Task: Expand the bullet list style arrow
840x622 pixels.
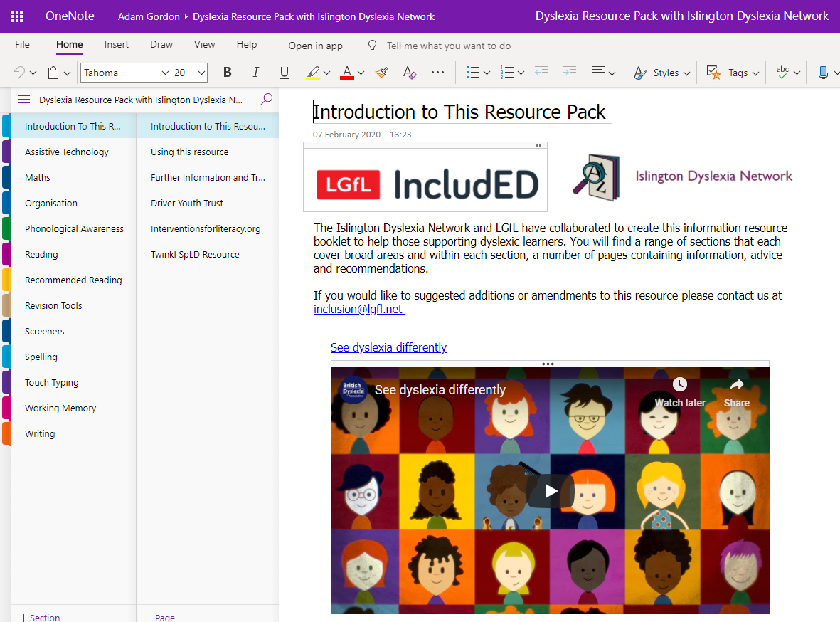Action: (x=487, y=73)
